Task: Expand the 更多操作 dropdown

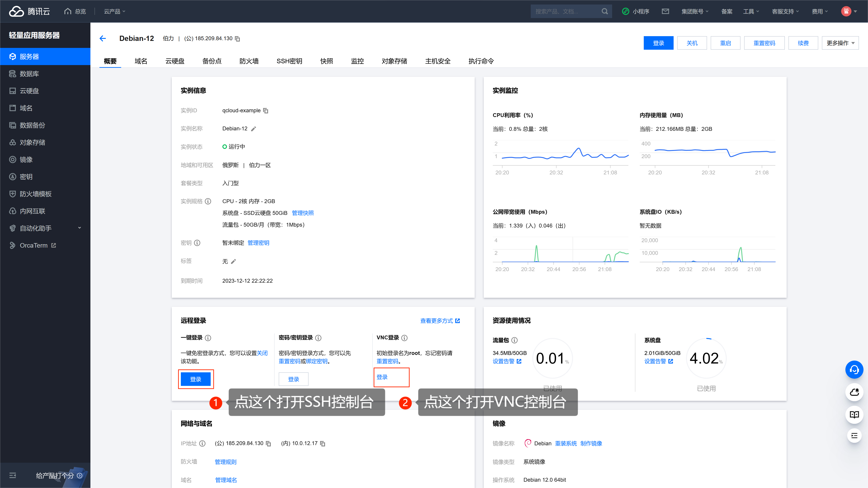Action: pyautogui.click(x=840, y=43)
